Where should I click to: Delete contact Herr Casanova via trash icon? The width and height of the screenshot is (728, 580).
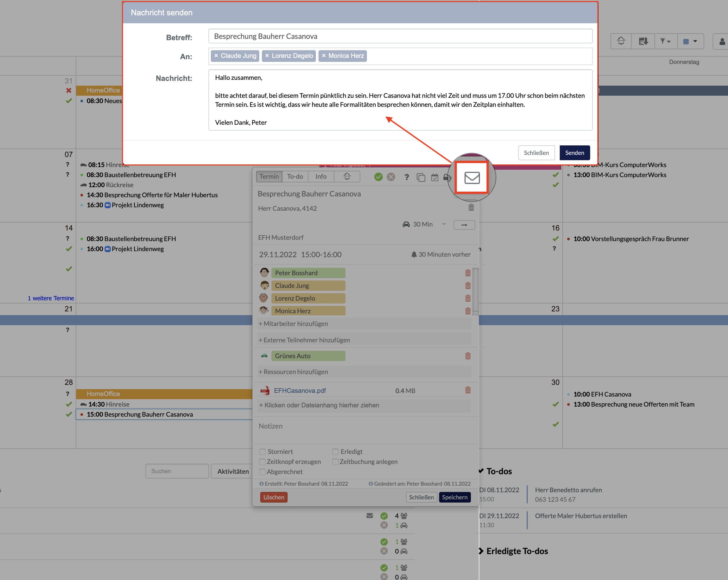point(471,208)
